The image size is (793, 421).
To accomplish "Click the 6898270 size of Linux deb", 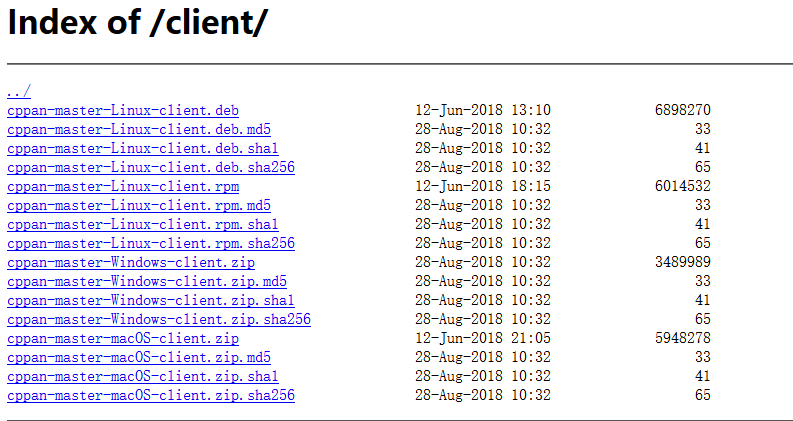I will 682,110.
